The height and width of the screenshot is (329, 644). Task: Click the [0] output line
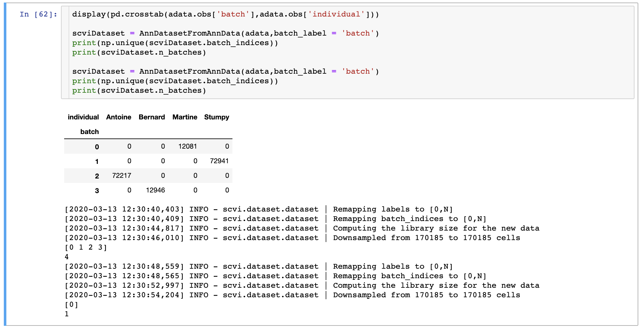click(x=71, y=305)
